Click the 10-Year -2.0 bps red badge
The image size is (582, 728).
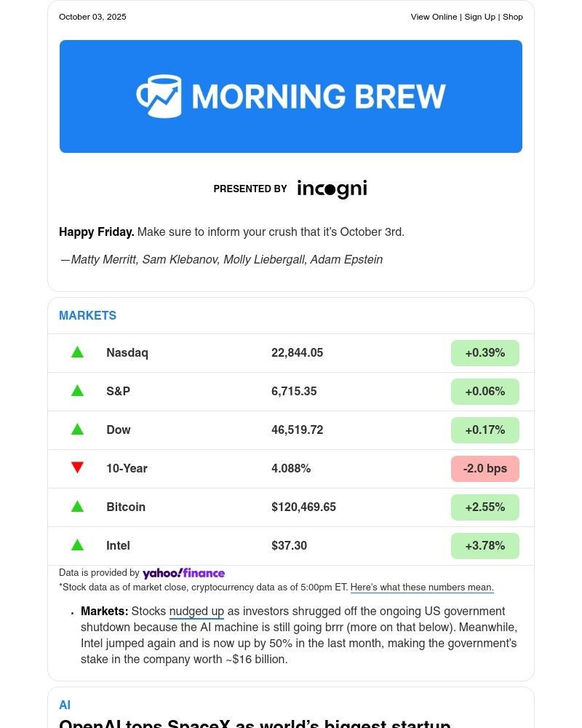tap(485, 469)
